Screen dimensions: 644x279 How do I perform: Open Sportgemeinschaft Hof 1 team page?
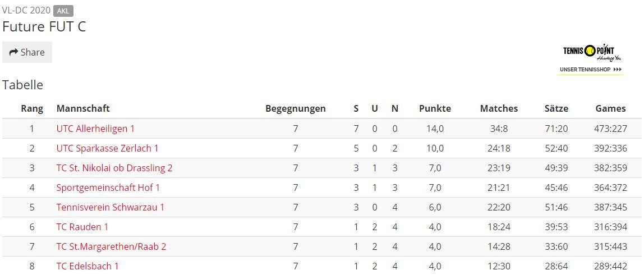108,188
